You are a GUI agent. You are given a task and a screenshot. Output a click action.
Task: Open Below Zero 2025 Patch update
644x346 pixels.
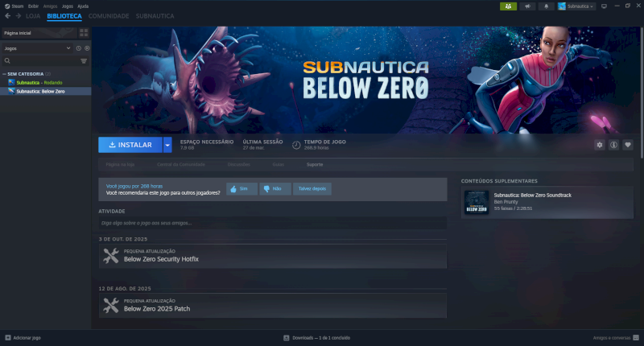coord(272,306)
